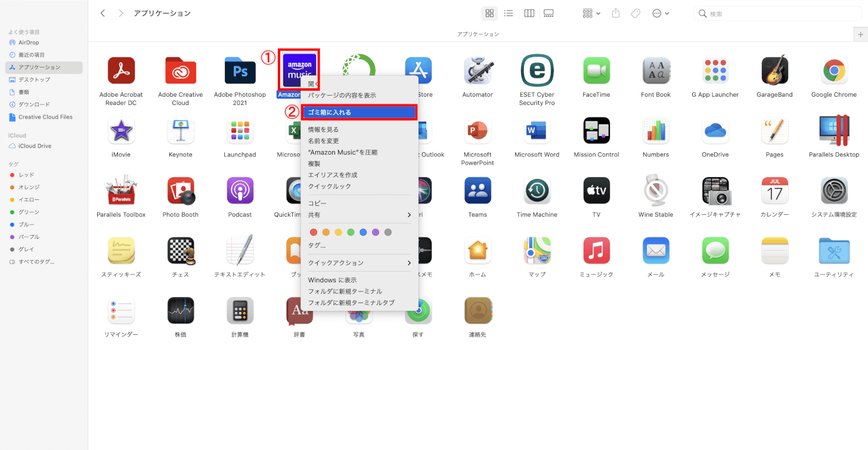Open Adobe Acrobat Reader DC app icon
The width and height of the screenshot is (868, 450).
(121, 70)
